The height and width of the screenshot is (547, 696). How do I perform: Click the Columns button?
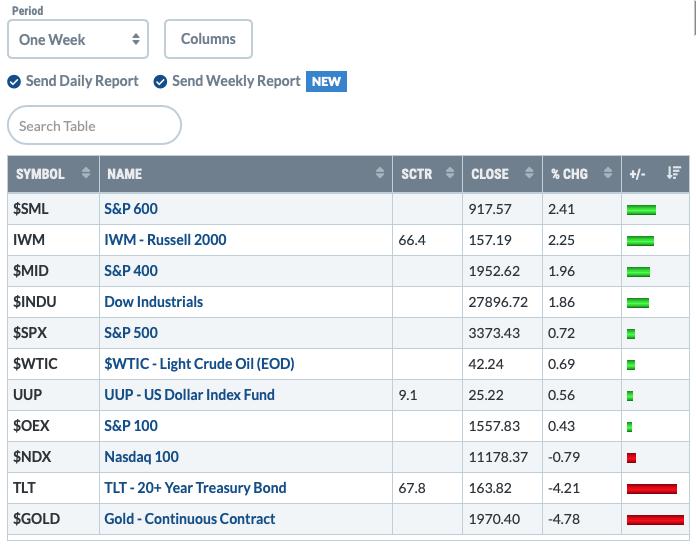(x=208, y=39)
